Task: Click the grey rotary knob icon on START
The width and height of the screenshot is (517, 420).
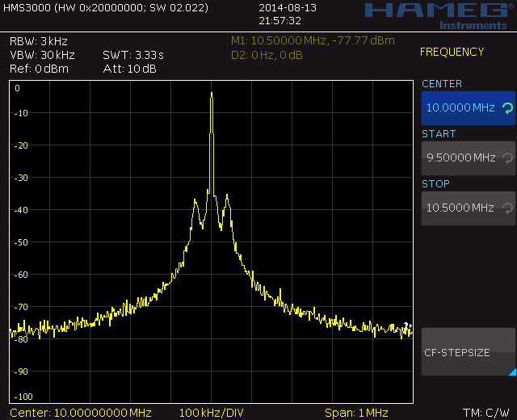Action: click(508, 158)
